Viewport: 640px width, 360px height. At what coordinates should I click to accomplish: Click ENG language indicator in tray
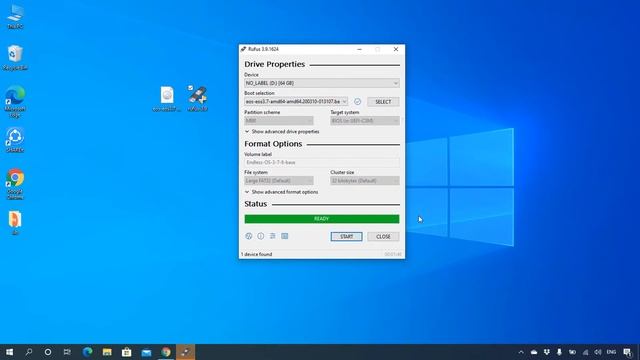pos(611,352)
